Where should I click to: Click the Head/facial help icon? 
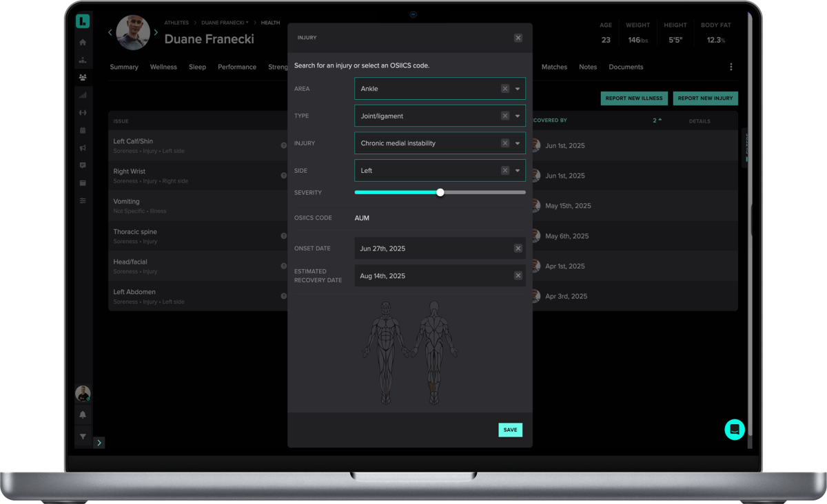click(x=283, y=266)
